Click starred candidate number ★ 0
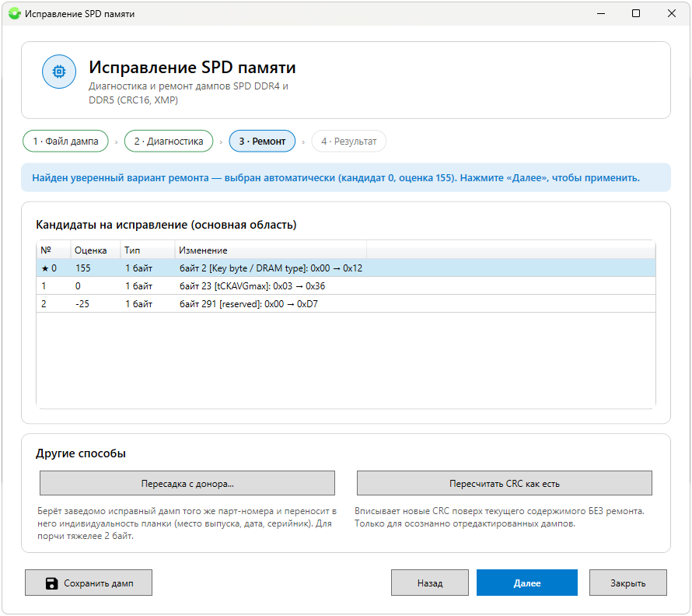 tap(49, 268)
